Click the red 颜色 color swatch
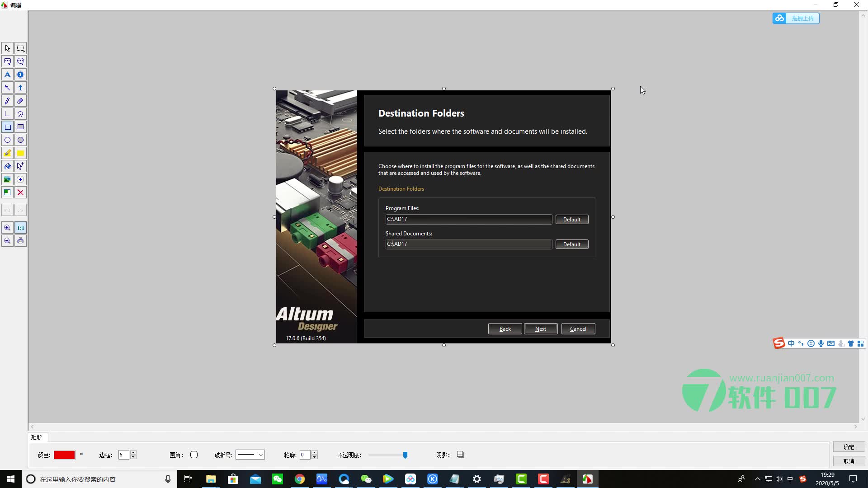 64,455
